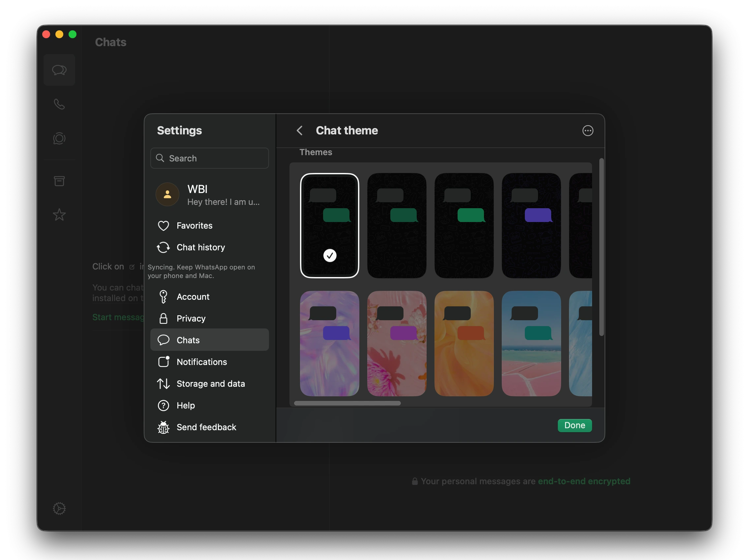Open archived chats from the sidebar
The image size is (749, 560).
[59, 181]
